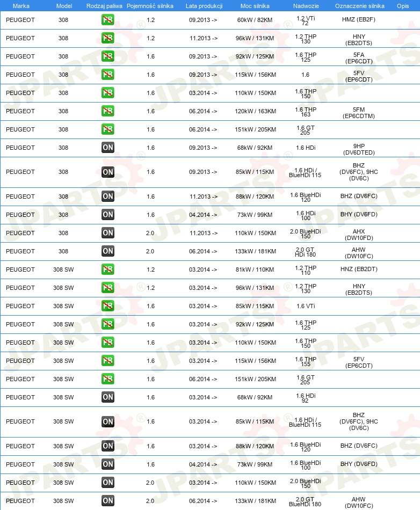
Task: Click body text 2.0 GT BlueHDi 180
Action: 305,501
